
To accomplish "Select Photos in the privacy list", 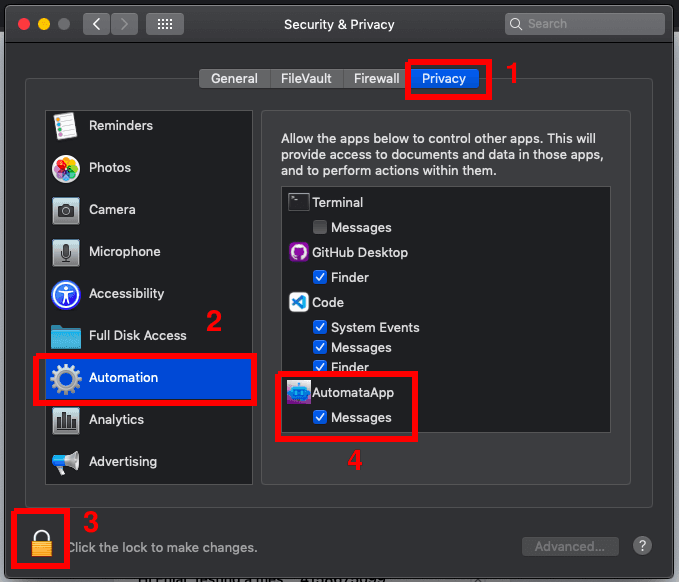I will pyautogui.click(x=149, y=168).
